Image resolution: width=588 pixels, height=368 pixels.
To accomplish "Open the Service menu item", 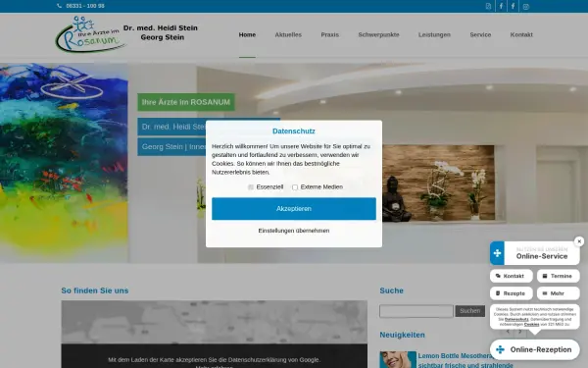I will tap(480, 34).
